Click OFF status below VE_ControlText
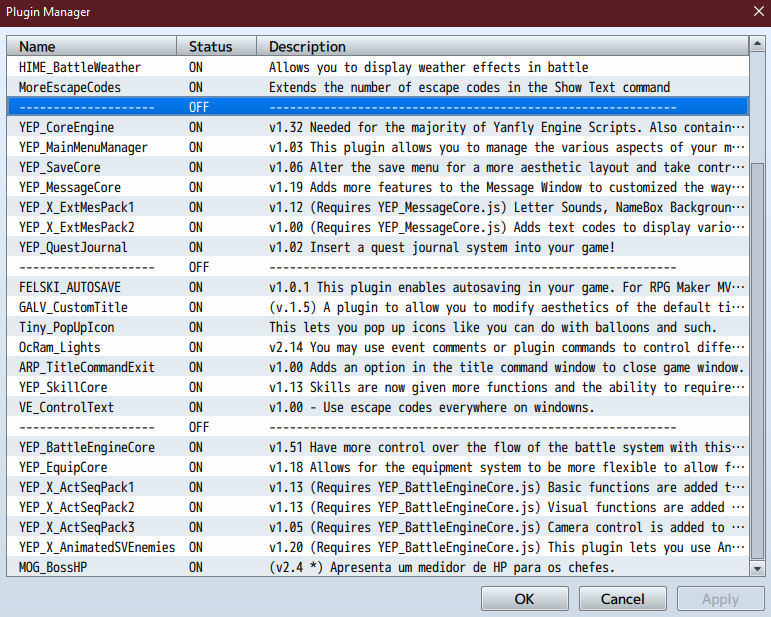Image resolution: width=771 pixels, height=617 pixels. click(199, 427)
